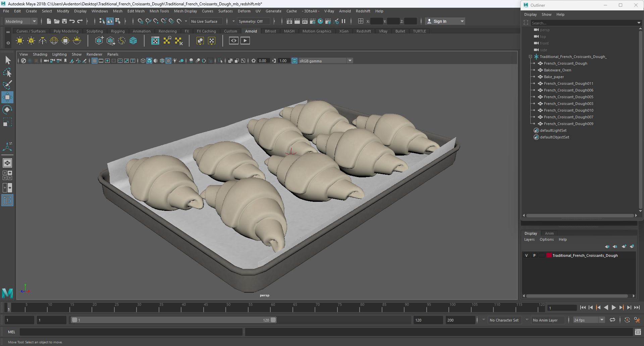
Task: Open the Modeling menu set dropdown
Action: coord(21,21)
